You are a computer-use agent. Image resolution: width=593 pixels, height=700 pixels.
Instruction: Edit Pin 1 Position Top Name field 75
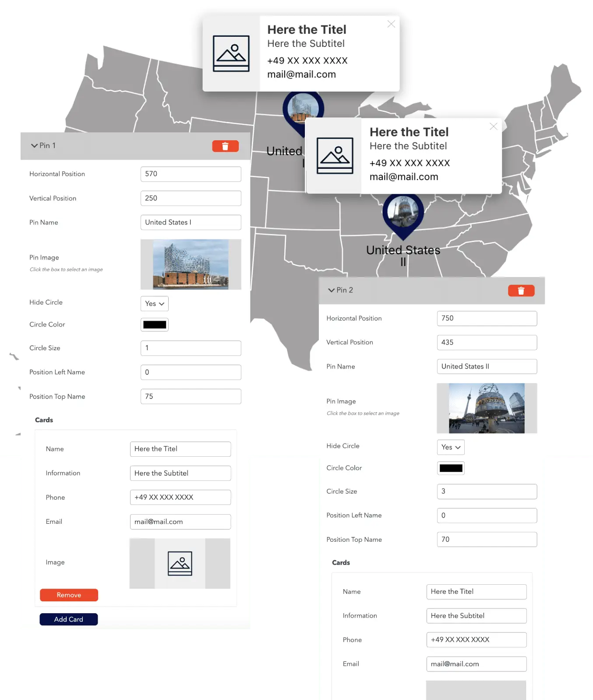pyautogui.click(x=191, y=396)
